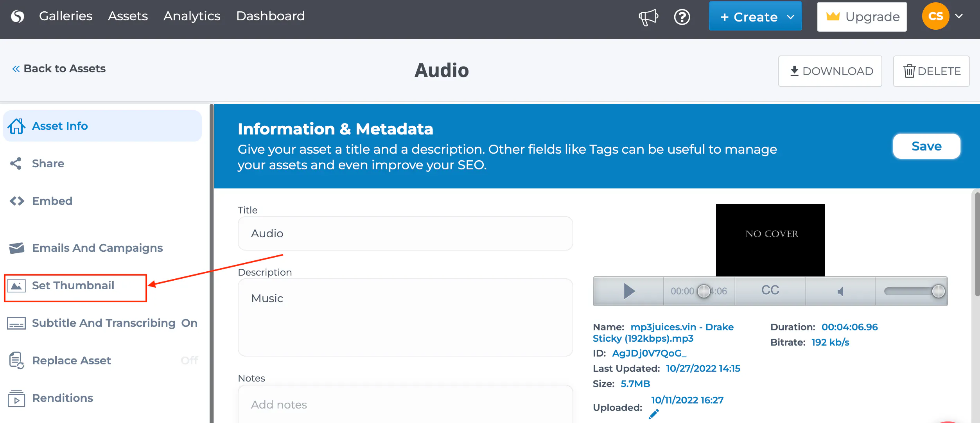The width and height of the screenshot is (980, 423).
Task: Open the announcements megaphone icon
Action: 648,17
